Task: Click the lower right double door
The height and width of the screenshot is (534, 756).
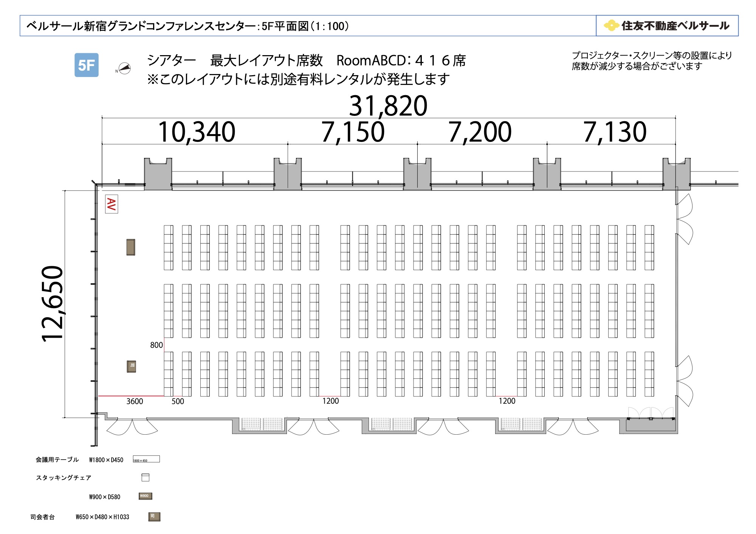Action: pos(685,381)
